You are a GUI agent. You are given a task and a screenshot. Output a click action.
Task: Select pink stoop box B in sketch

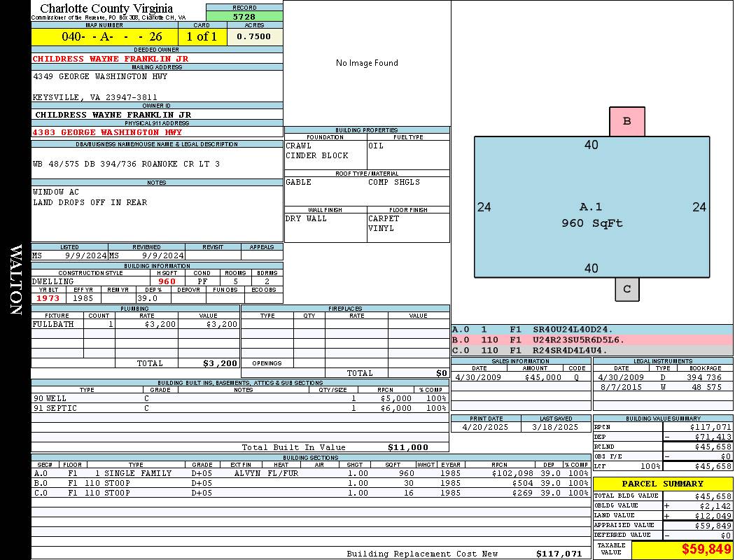click(626, 121)
